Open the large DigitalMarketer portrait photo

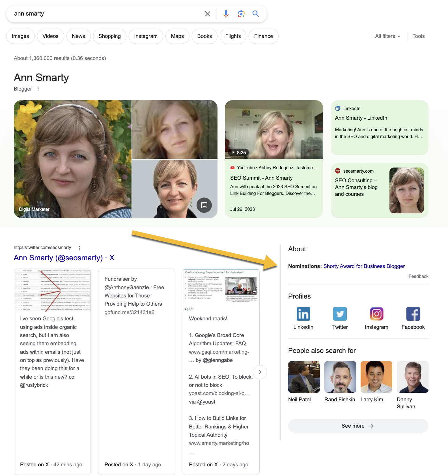pyautogui.click(x=73, y=159)
